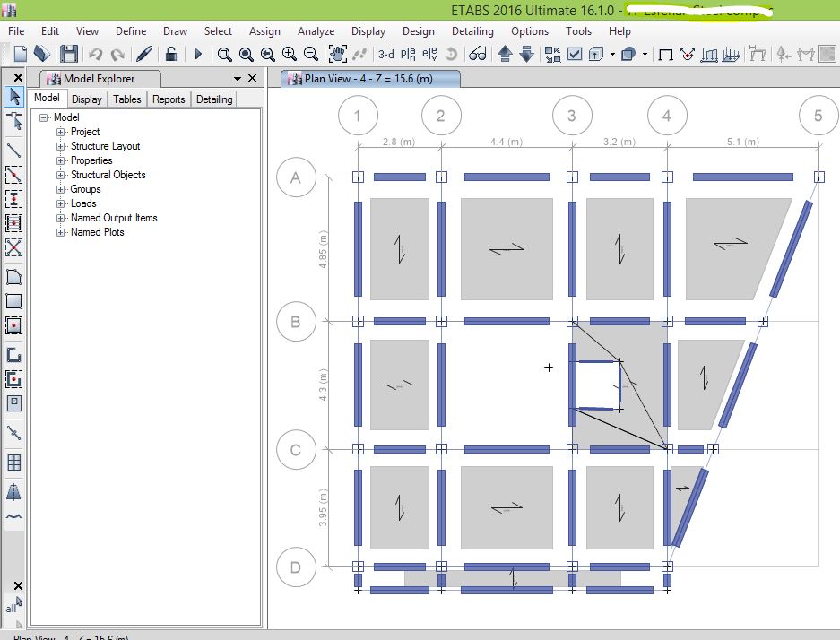Screen dimensions: 840x640
Task: Select Quick Draw Floor polygon tool
Action: coord(14,277)
